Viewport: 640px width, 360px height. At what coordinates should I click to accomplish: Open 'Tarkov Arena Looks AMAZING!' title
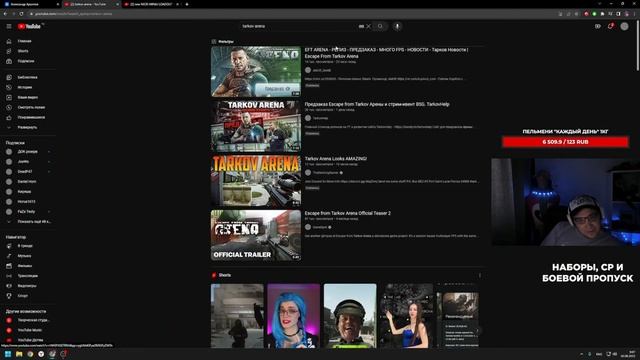pos(336,159)
